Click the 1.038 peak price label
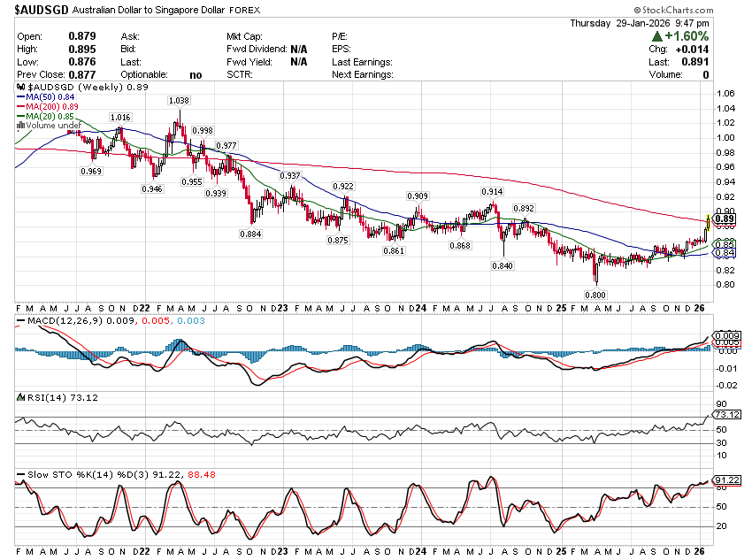 [180, 102]
